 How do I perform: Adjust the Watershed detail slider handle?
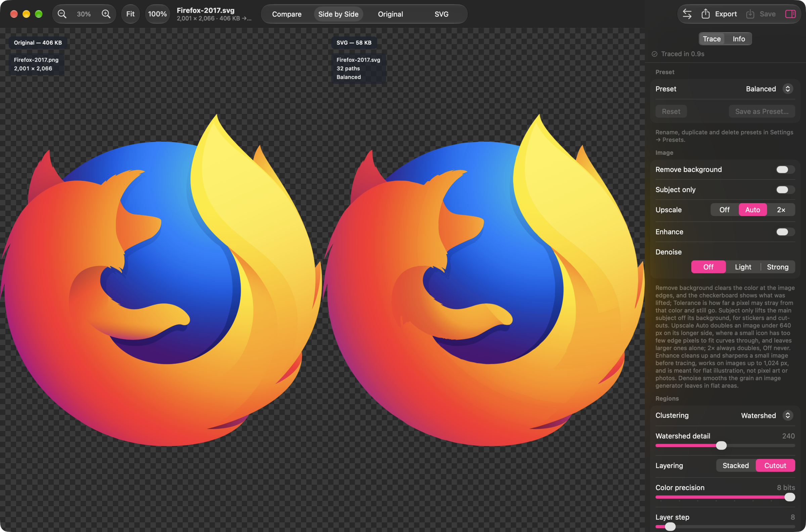pyautogui.click(x=721, y=445)
